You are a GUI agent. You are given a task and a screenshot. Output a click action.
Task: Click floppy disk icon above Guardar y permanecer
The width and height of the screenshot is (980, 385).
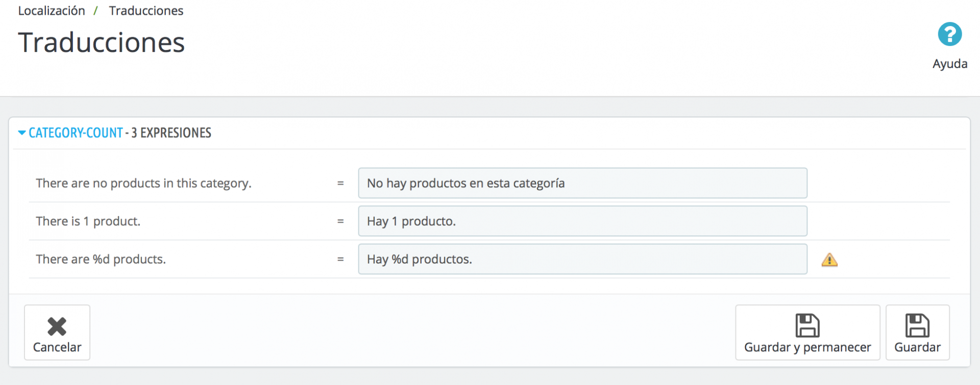tap(807, 326)
